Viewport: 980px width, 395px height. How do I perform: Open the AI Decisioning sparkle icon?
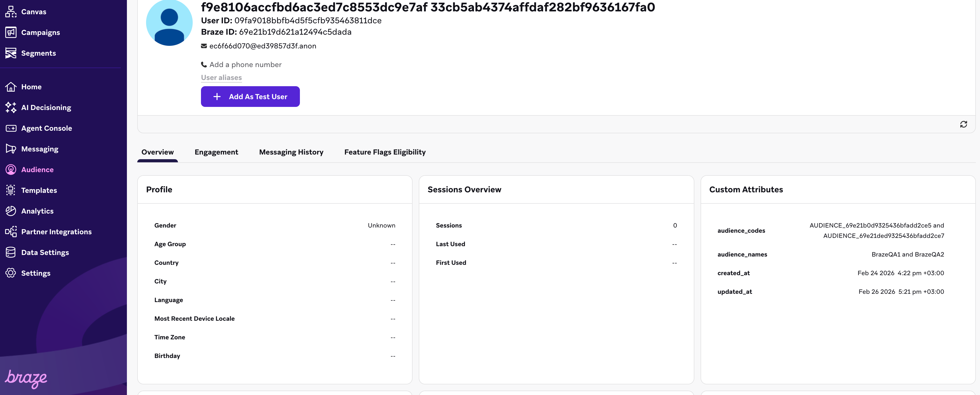[x=11, y=108]
